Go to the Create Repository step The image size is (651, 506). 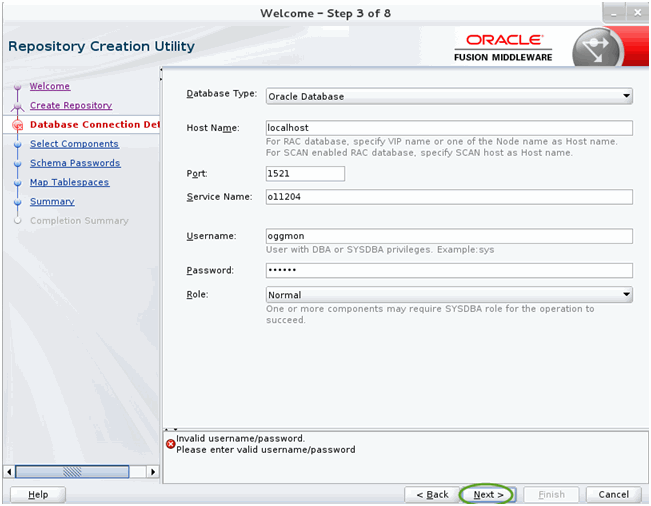point(71,105)
